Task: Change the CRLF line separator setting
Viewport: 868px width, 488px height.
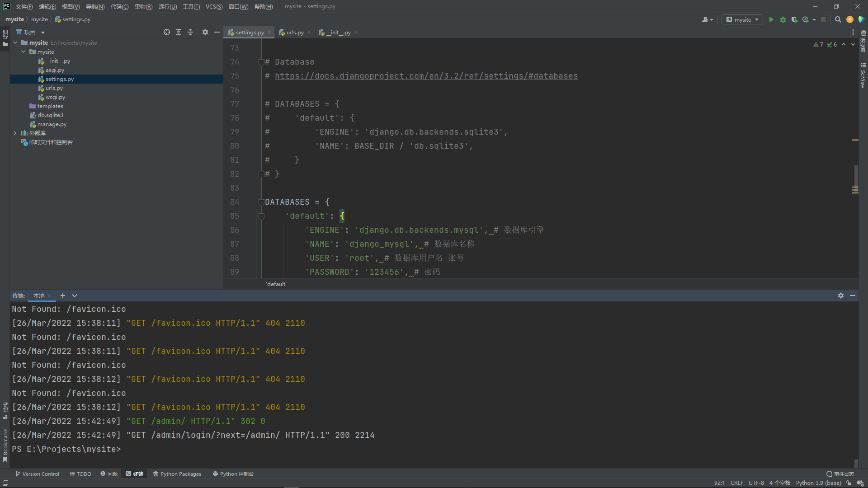Action: click(737, 483)
